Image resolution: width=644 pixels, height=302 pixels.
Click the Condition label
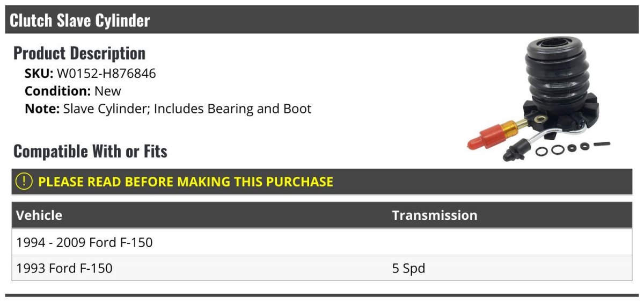tap(58, 91)
